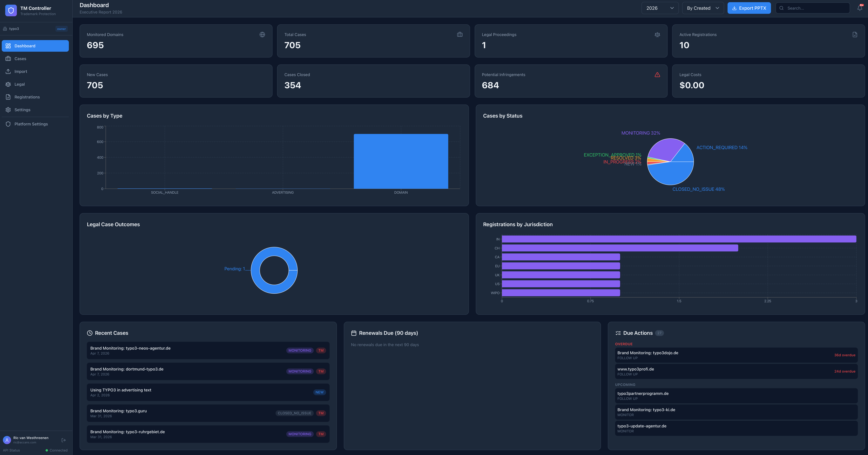Viewport: 868px width, 455px height.
Task: Click the IN bar in Registrations by Jurisdiction
Action: click(x=679, y=239)
